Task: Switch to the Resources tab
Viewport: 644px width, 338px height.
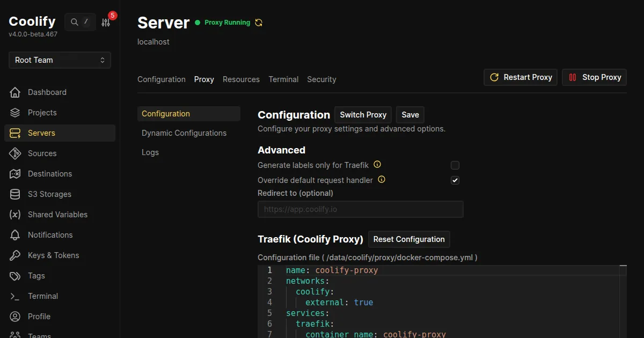Action: pos(241,79)
